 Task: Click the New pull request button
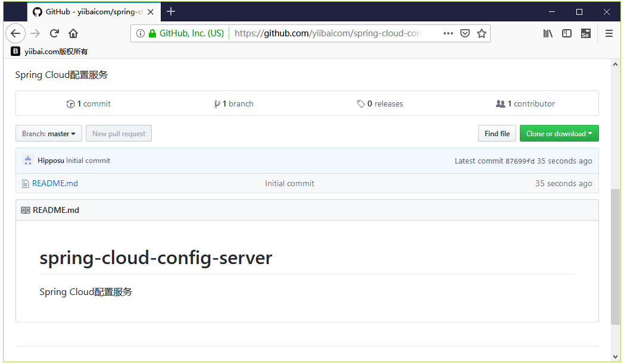tap(118, 133)
